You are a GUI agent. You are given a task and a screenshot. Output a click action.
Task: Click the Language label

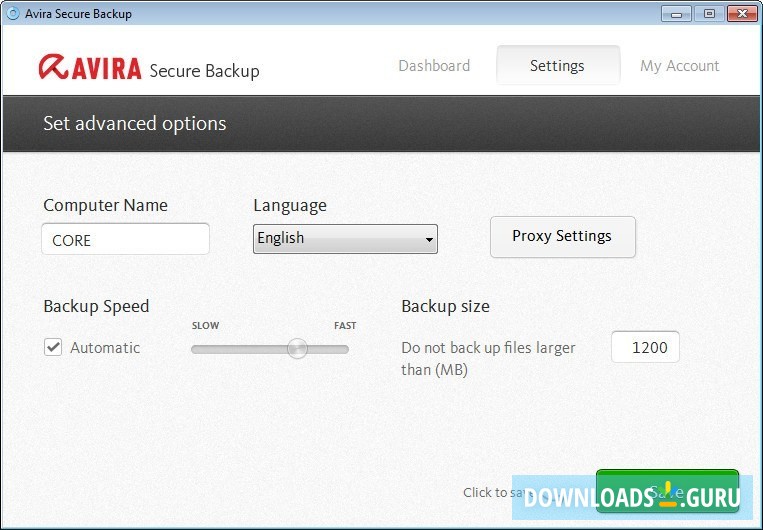[x=290, y=205]
